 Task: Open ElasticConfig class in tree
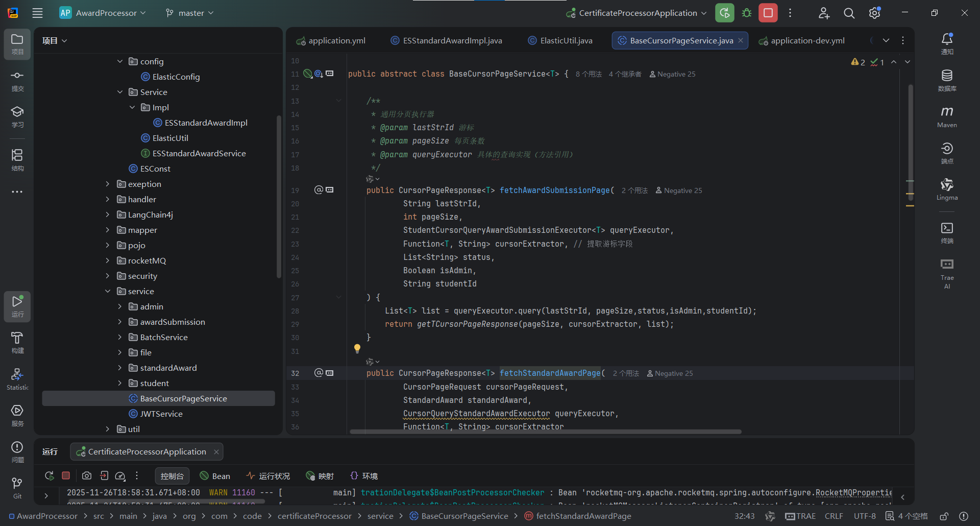(x=170, y=77)
